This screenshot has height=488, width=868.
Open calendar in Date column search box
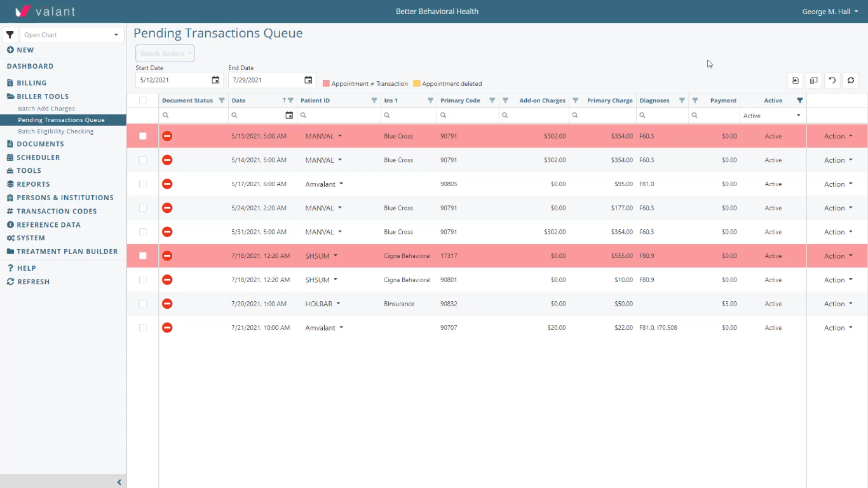(289, 116)
